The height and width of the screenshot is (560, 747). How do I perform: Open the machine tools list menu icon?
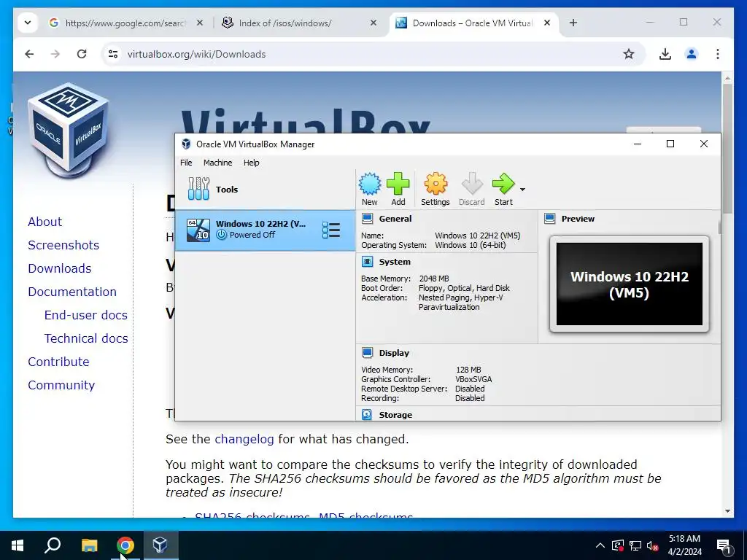[331, 230]
